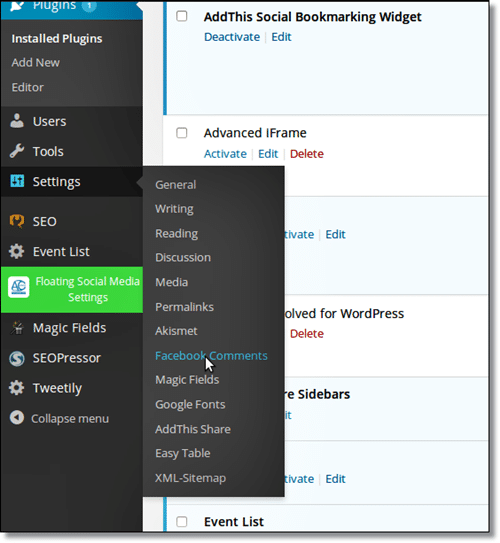Click the Tweetily gear icon
This screenshot has width=500, height=543.
pos(17,388)
